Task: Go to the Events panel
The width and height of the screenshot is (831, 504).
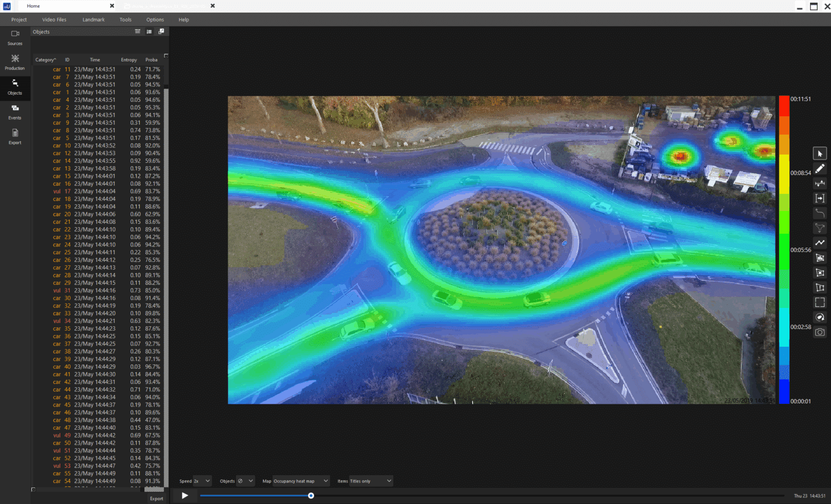Action: tap(15, 112)
